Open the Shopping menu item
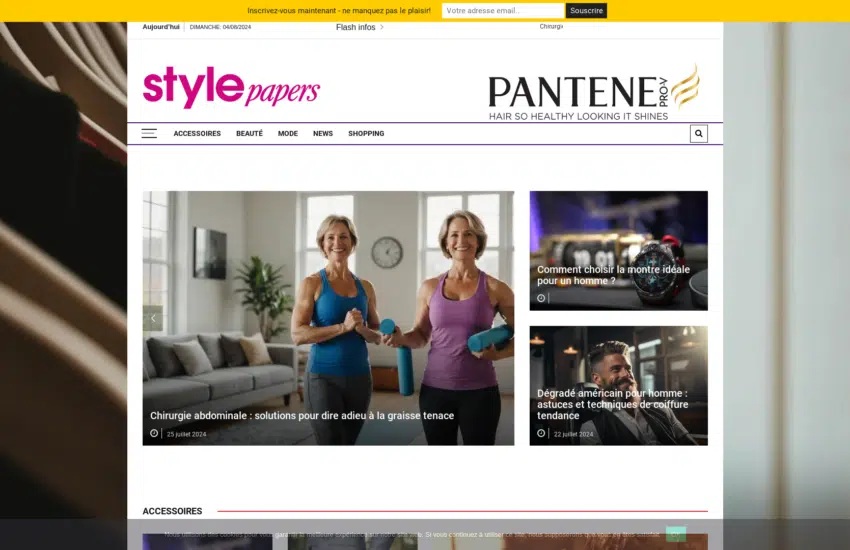850x550 pixels. [x=366, y=133]
